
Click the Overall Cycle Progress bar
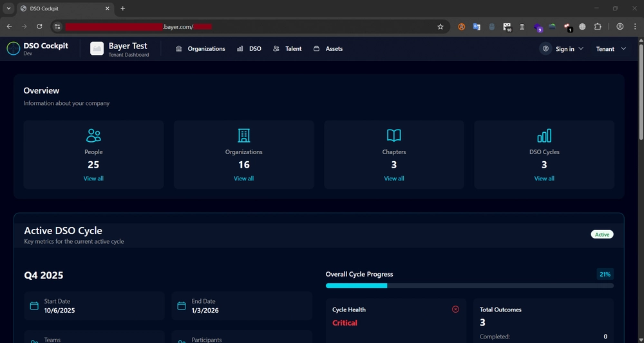click(x=469, y=286)
